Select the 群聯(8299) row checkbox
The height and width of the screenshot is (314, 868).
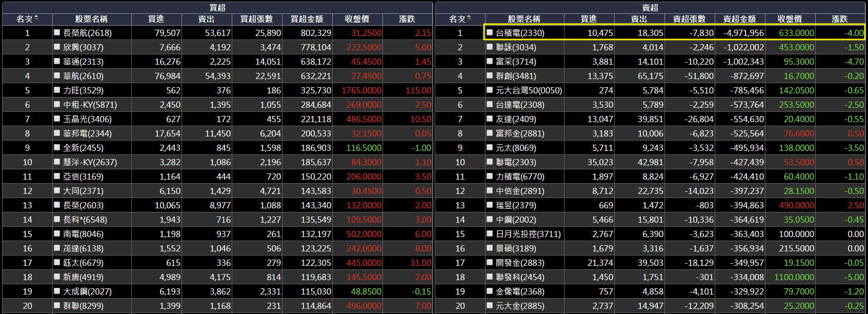coord(57,305)
